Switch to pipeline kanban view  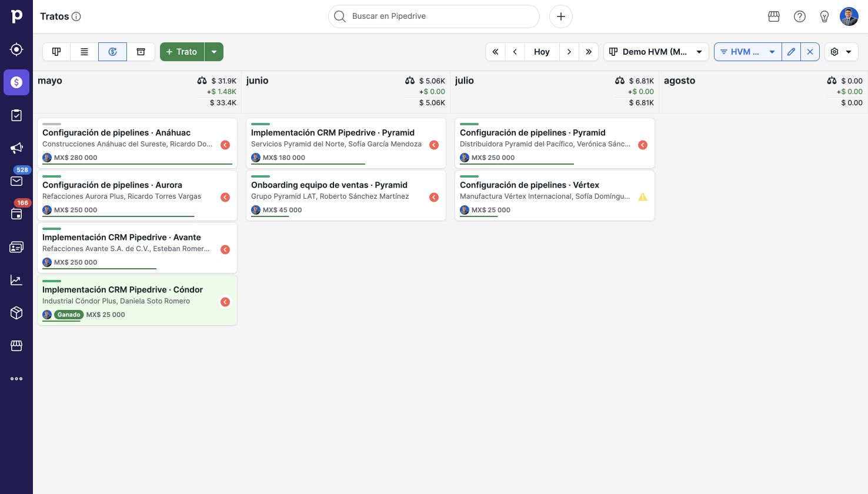pos(56,52)
